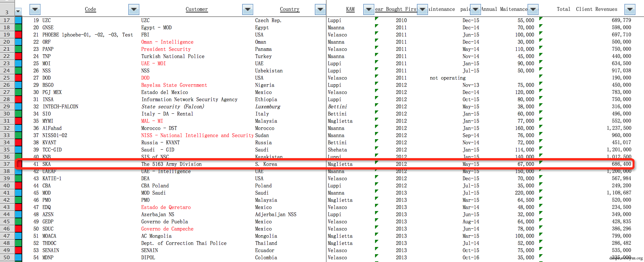Image resolution: width=644 pixels, height=262 pixels.
Task: Select the KAM column header cell
Action: 350,9
